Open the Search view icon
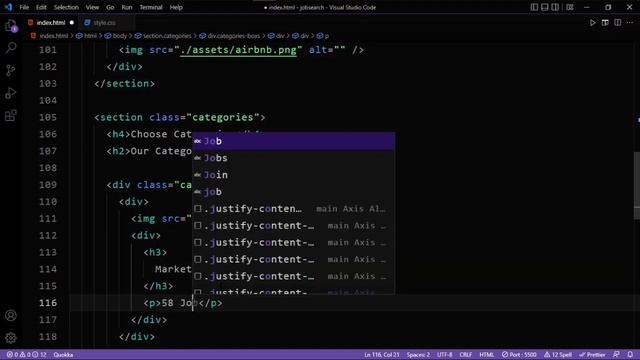The image size is (640, 360). [x=11, y=48]
